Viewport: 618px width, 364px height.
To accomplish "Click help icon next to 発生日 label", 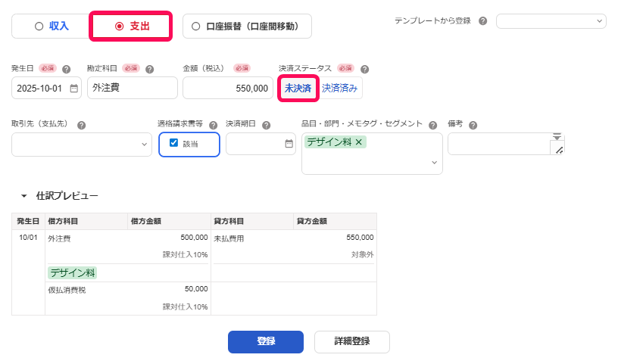I will [x=66, y=70].
